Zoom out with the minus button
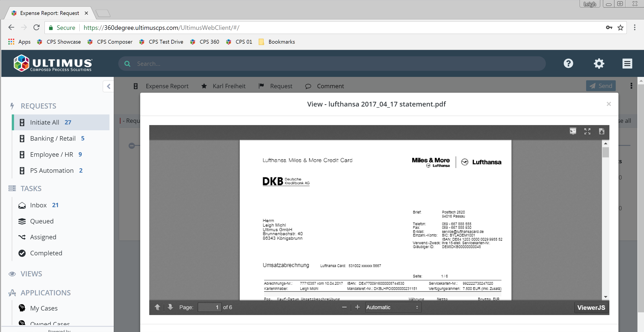 [x=344, y=307]
